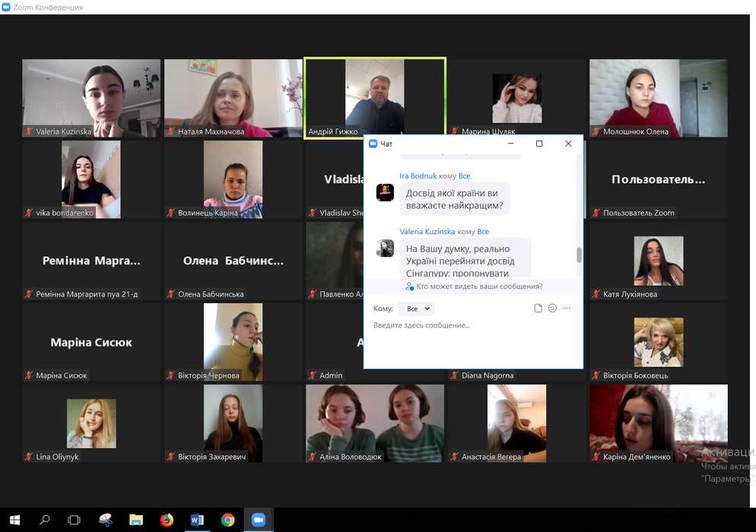Open the emoji picker in chat

click(x=553, y=309)
